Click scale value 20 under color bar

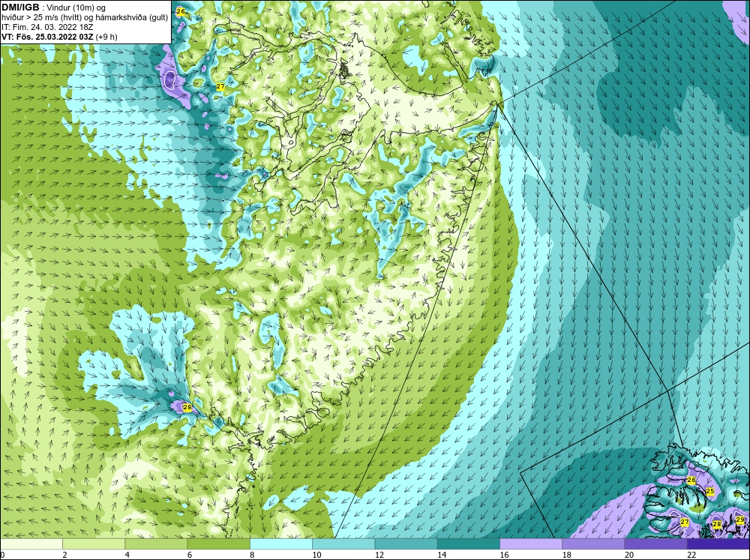coord(629,555)
